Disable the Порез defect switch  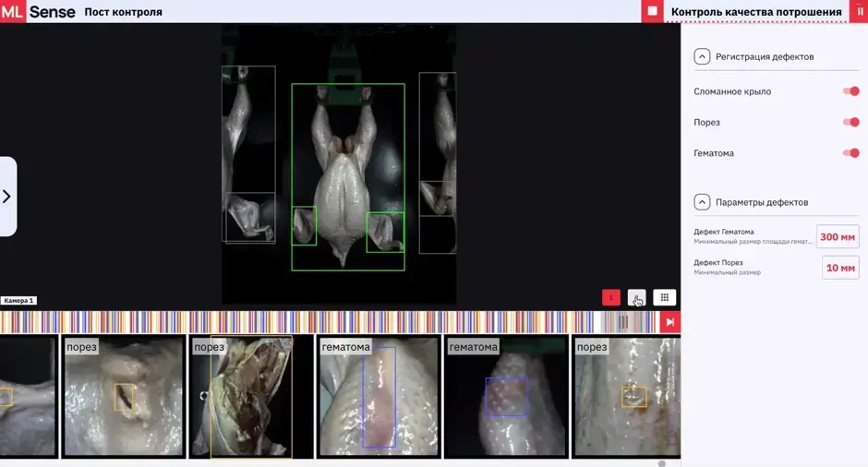tap(850, 122)
